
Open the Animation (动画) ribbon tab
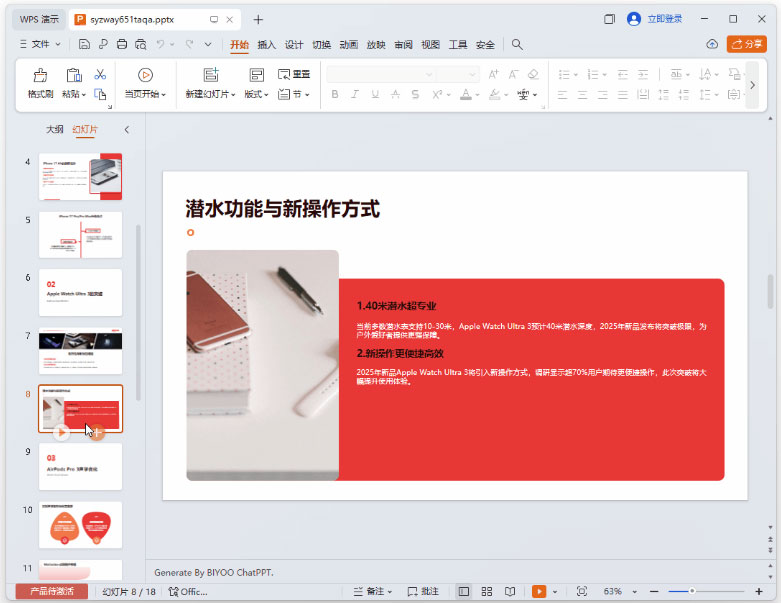click(349, 45)
